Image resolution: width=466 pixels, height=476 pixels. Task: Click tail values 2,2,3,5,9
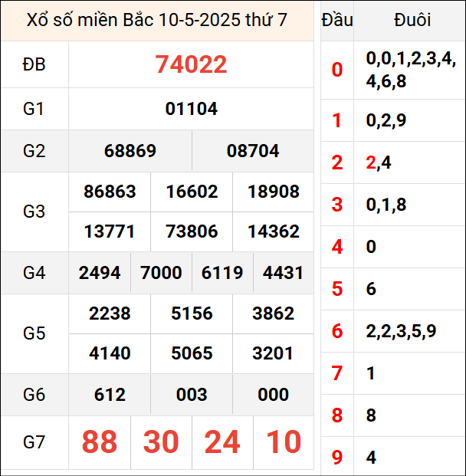click(401, 331)
